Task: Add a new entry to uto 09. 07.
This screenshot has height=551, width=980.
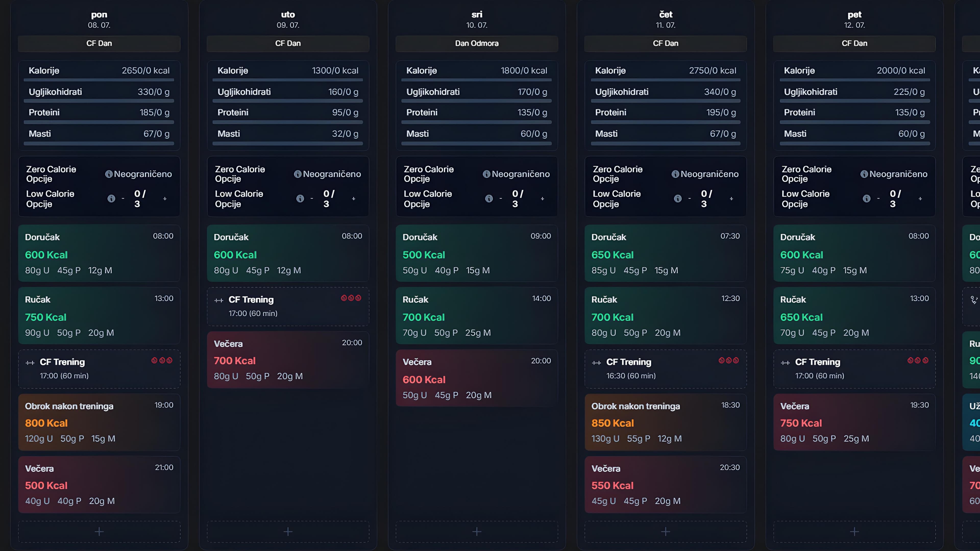Action: [x=288, y=531]
